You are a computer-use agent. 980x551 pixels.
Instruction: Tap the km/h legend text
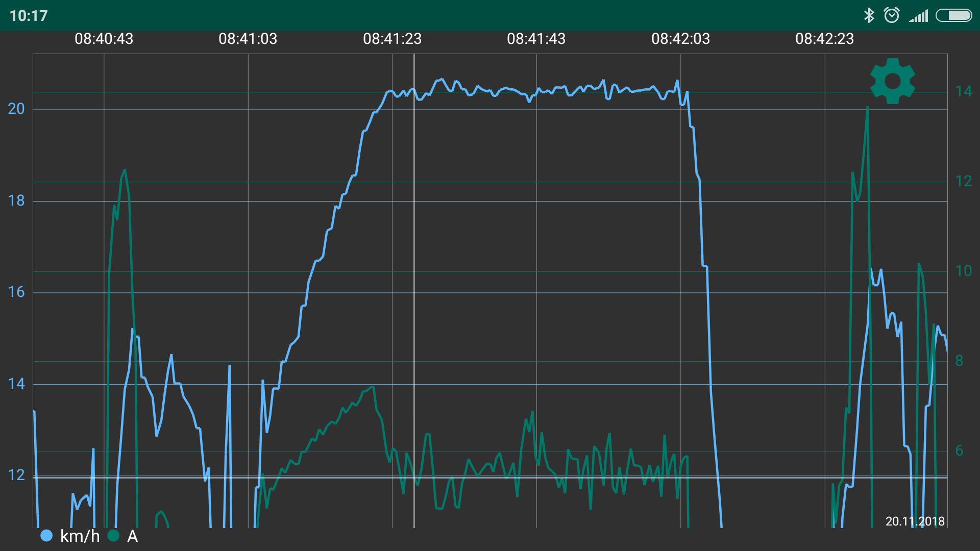(x=80, y=536)
